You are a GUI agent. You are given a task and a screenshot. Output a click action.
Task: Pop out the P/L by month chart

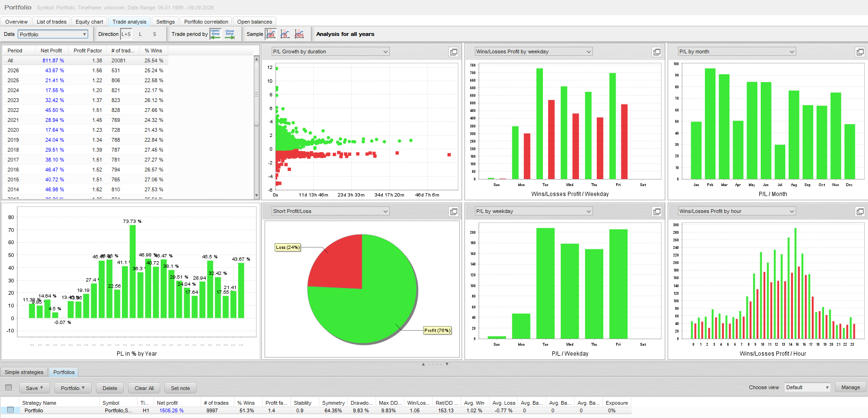coord(860,52)
